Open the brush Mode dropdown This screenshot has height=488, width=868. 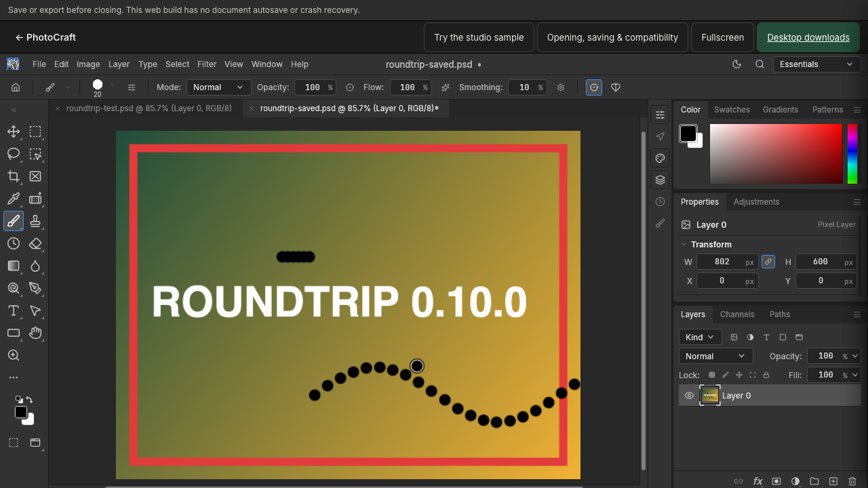click(218, 87)
